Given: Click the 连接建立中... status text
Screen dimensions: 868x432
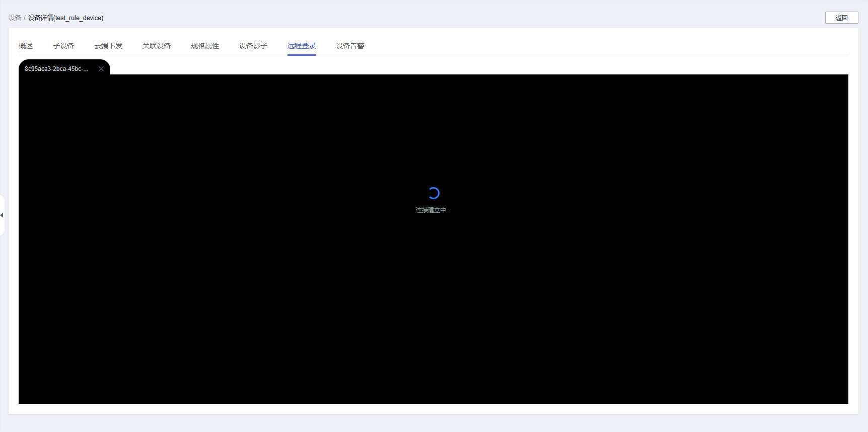Looking at the screenshot, I should click(433, 210).
